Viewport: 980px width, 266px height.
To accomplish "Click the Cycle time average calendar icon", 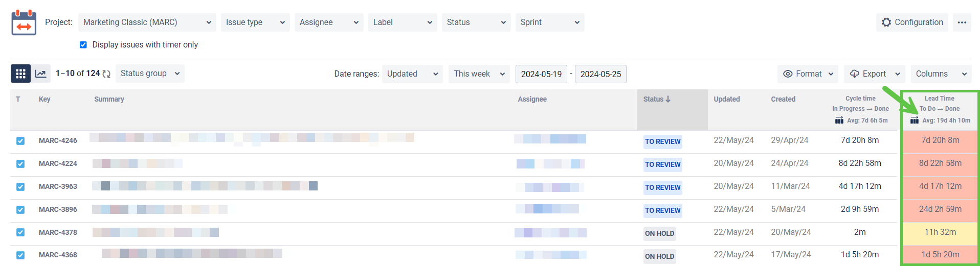I will pos(839,120).
